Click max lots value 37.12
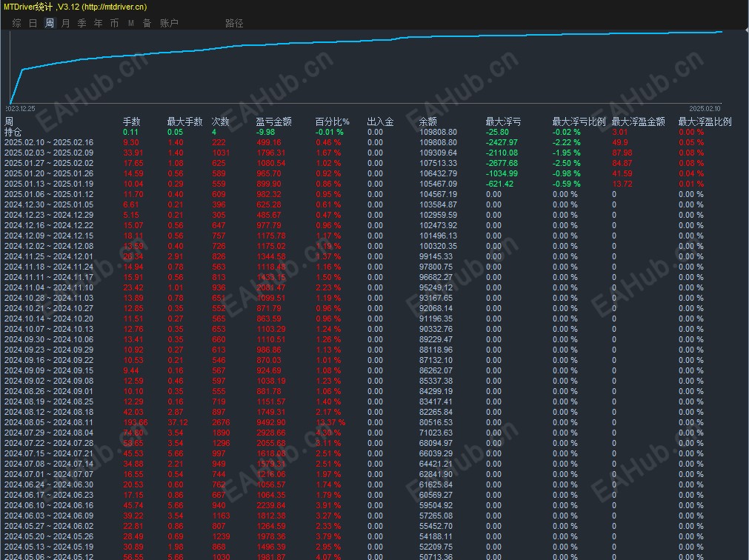 pos(178,422)
